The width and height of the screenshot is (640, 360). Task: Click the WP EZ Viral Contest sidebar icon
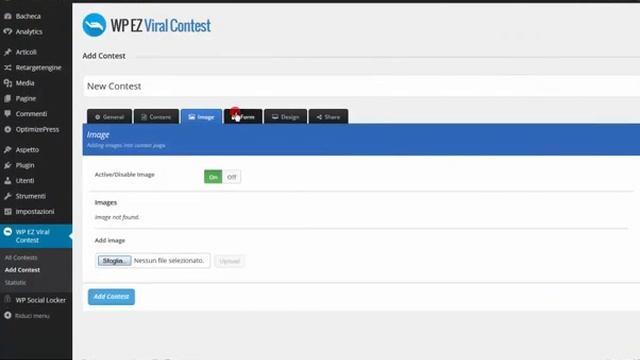tap(7, 232)
